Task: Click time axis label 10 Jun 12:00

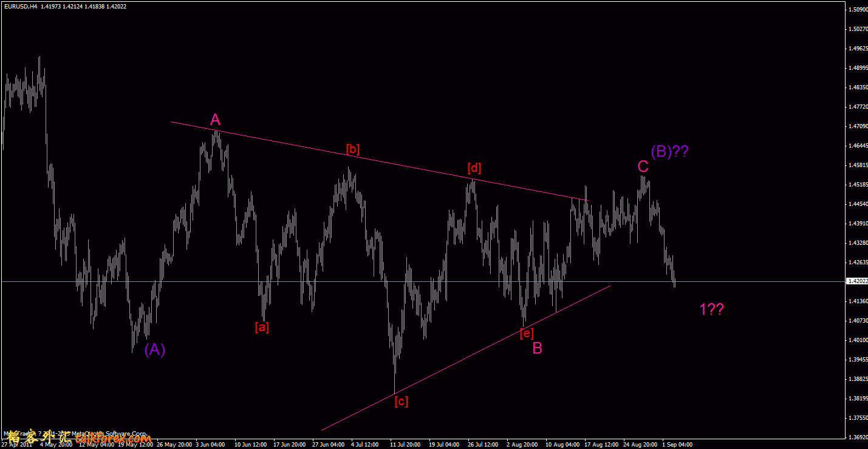Action: 250,445
